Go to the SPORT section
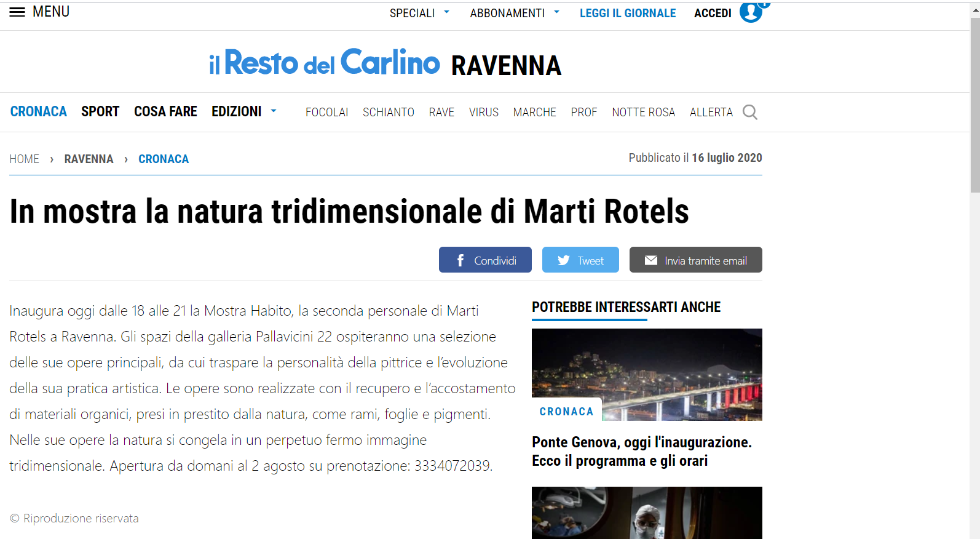This screenshot has width=980, height=539. 100,111
